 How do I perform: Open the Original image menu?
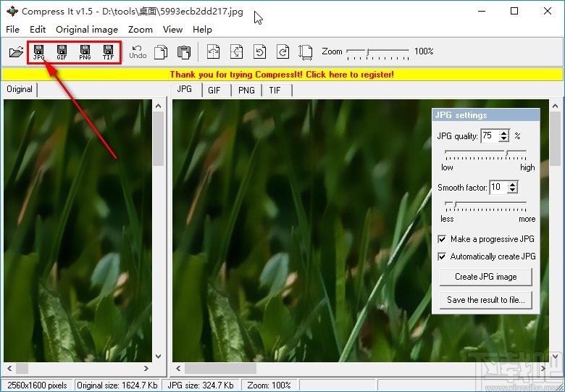point(86,30)
